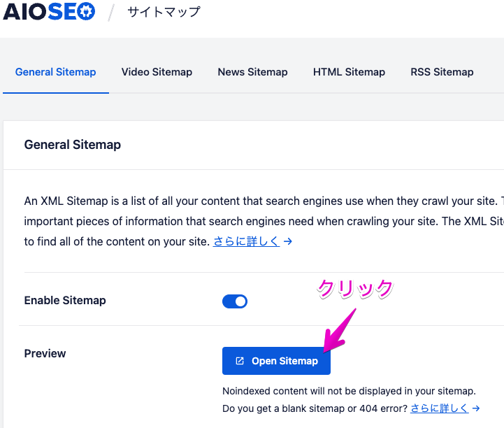
Task: Toggle the Enable Sitemap switch
Action: coord(235,301)
